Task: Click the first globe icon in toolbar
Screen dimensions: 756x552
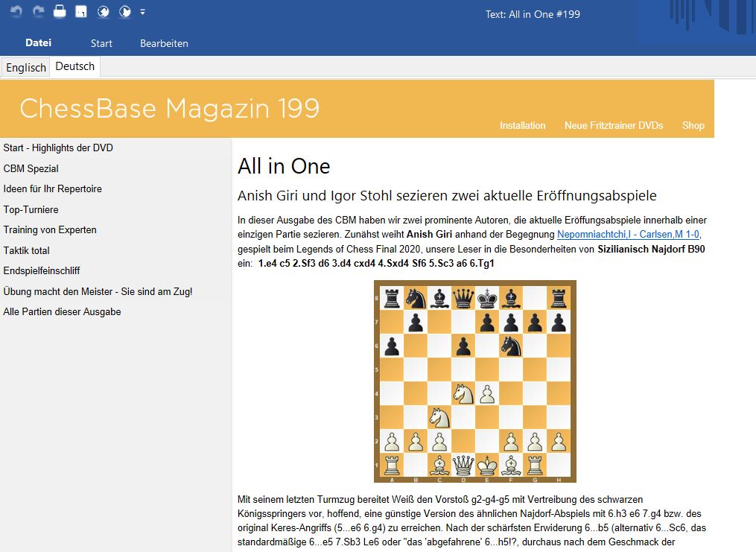Action: 104,12
